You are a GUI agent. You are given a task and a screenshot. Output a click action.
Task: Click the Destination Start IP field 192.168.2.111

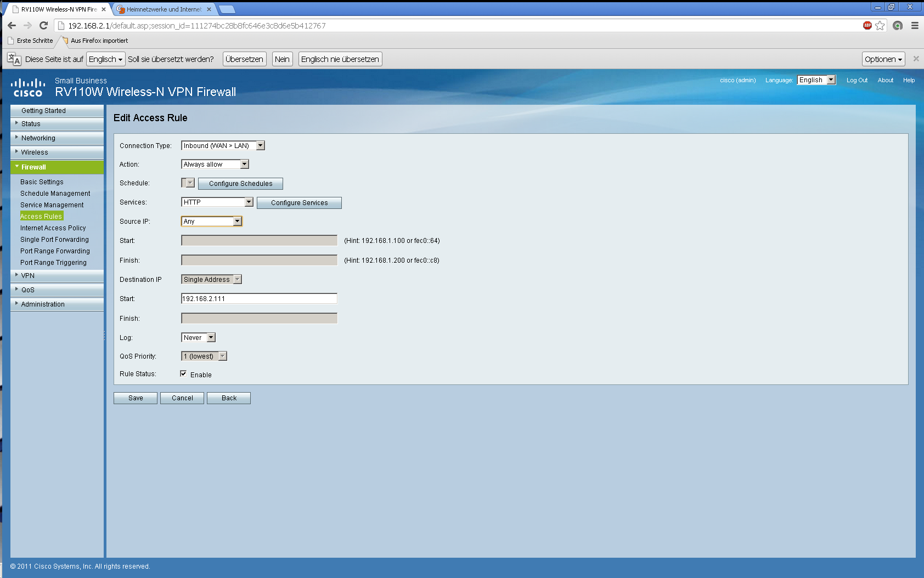[x=259, y=299]
